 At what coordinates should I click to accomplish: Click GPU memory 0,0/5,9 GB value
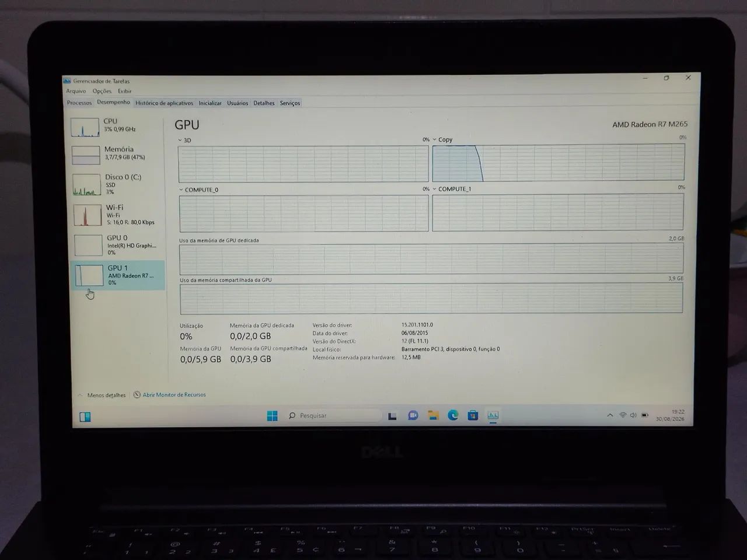pyautogui.click(x=201, y=359)
